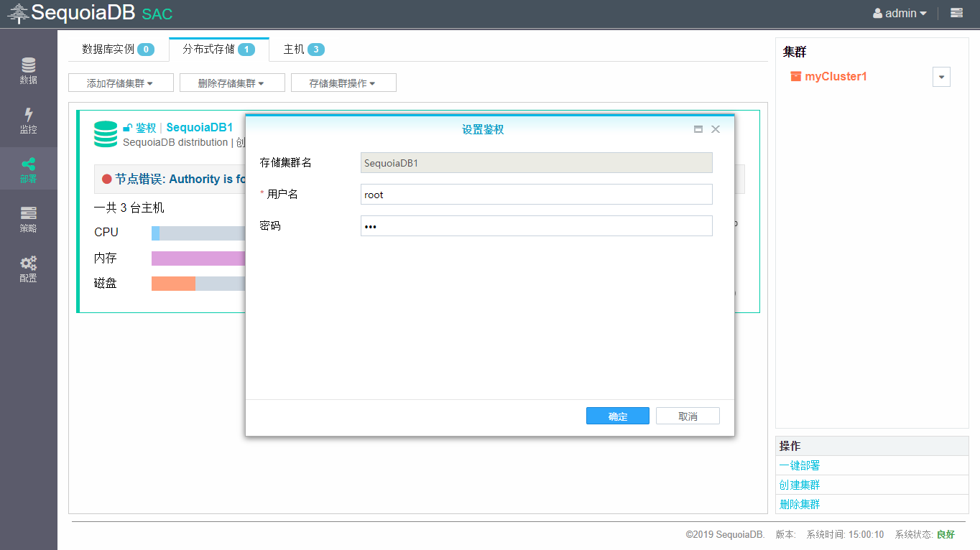This screenshot has width=980, height=550.
Task: Expand the 删除存储集群 dropdown
Action: pyautogui.click(x=232, y=83)
